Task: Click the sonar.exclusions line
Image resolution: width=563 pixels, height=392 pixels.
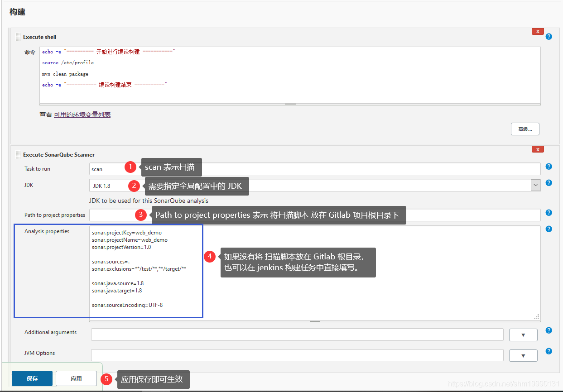Action: (139, 269)
